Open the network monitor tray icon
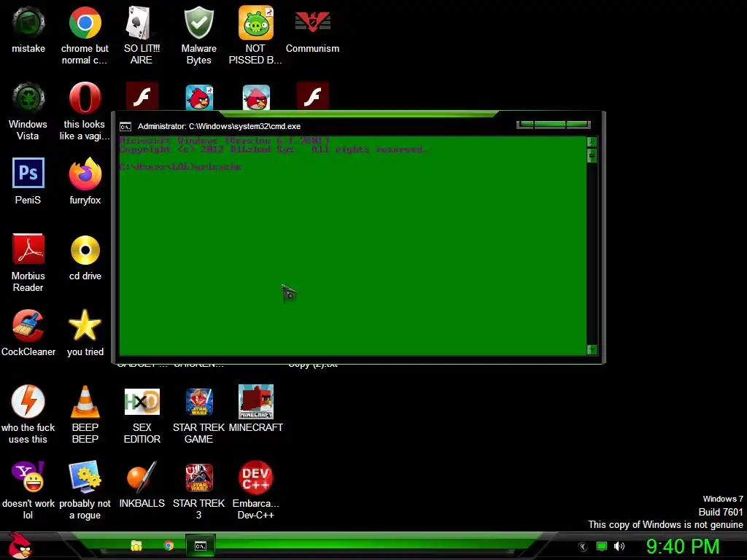 [x=602, y=547]
